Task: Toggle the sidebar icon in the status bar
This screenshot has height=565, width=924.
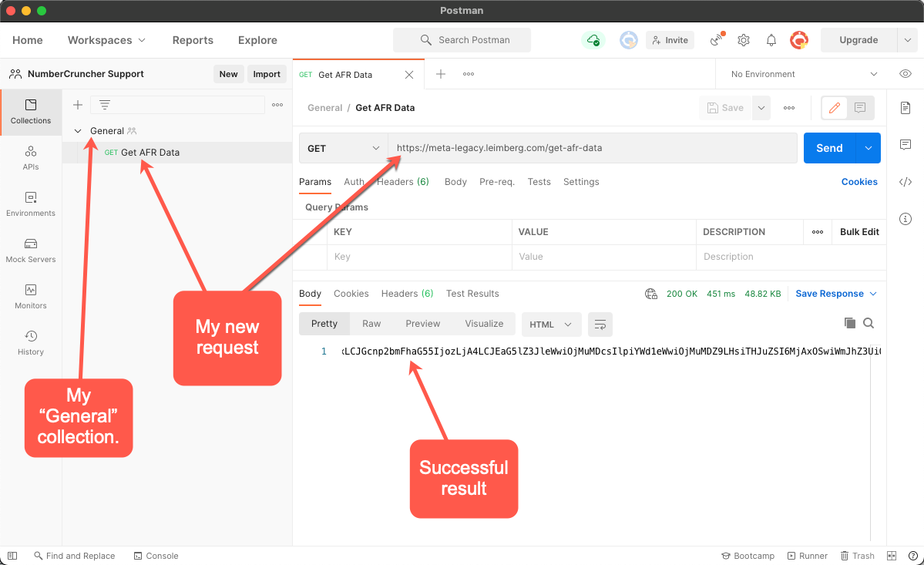Action: pyautogui.click(x=12, y=556)
